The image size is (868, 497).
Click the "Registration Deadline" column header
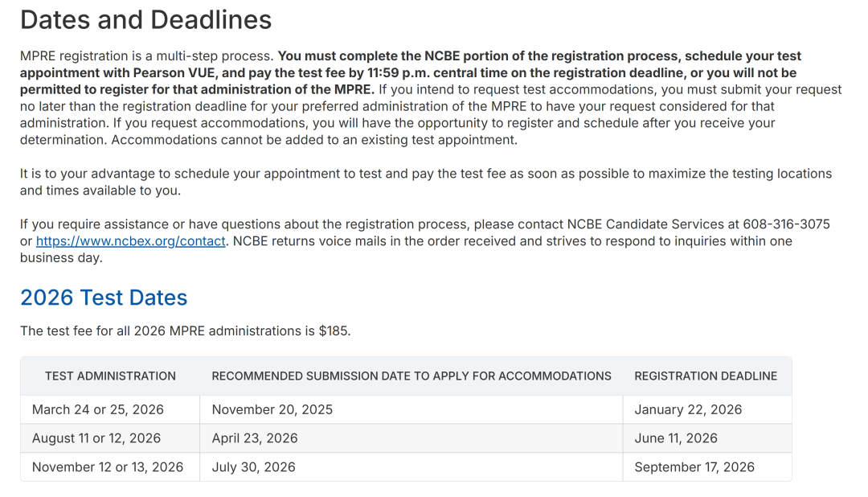click(x=706, y=376)
